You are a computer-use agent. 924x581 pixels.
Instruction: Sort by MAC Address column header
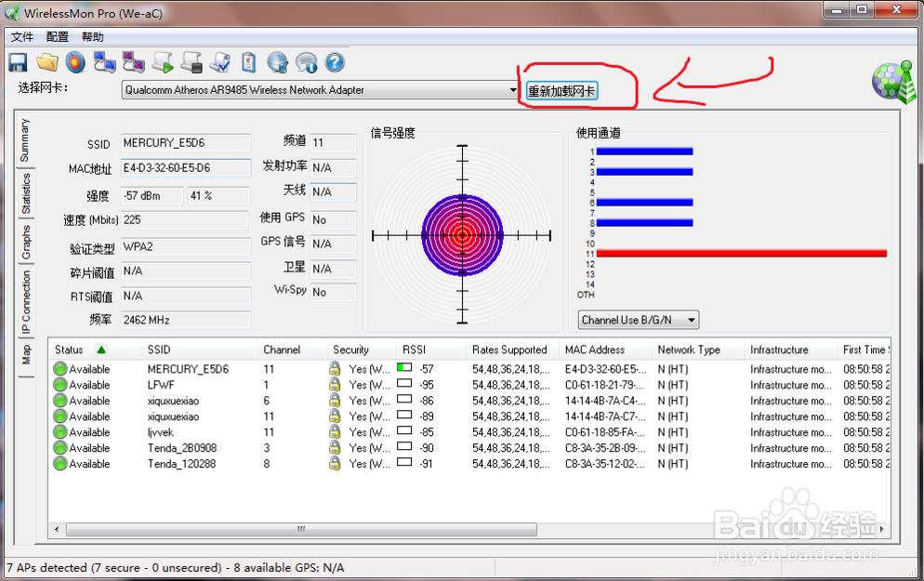click(605, 350)
